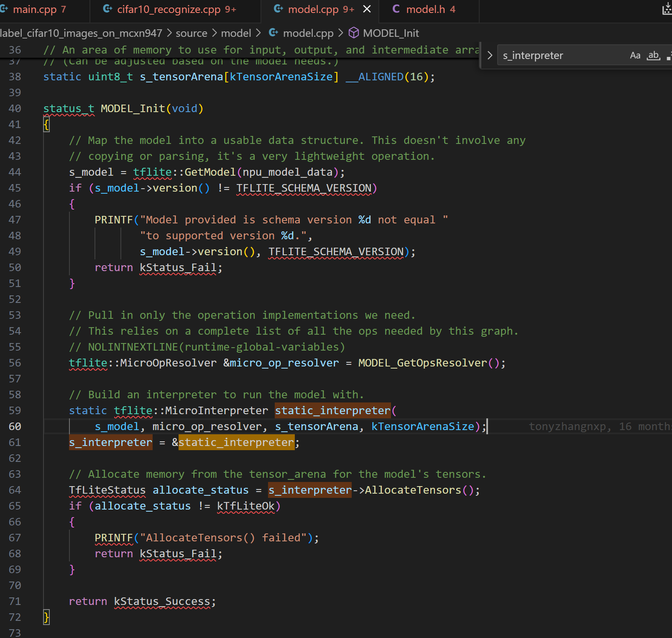The image size is (672, 638).
Task: Click line number 40 in the gutter
Action: 15,108
